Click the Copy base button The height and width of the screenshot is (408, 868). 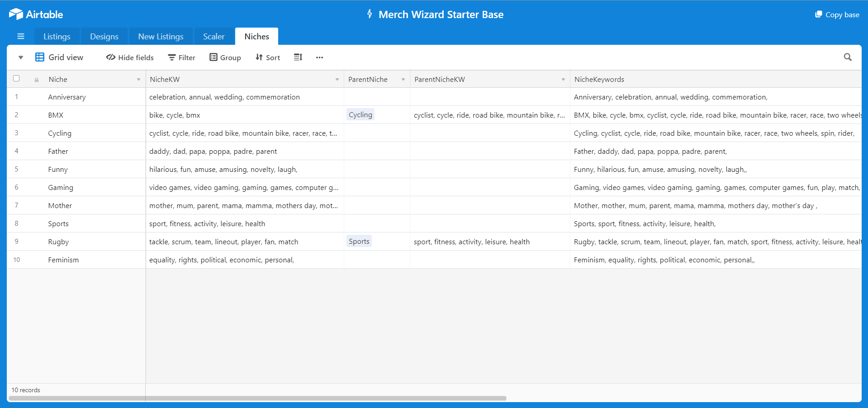837,14
